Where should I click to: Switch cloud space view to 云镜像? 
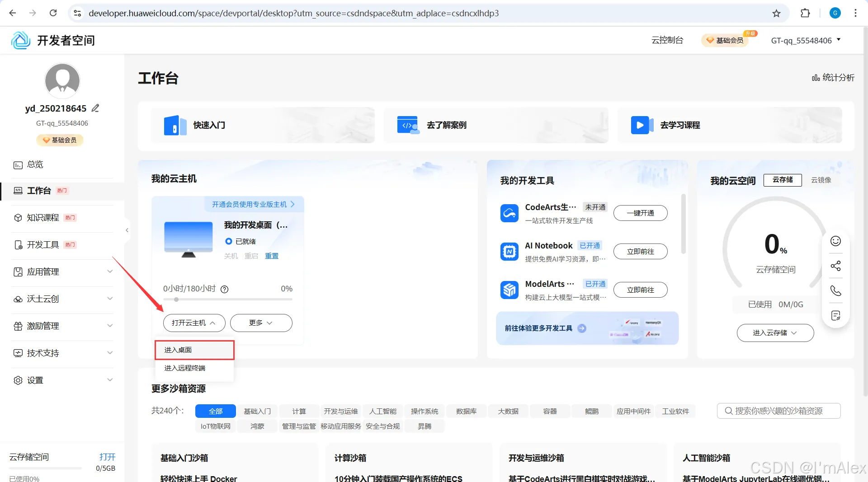[x=821, y=180]
